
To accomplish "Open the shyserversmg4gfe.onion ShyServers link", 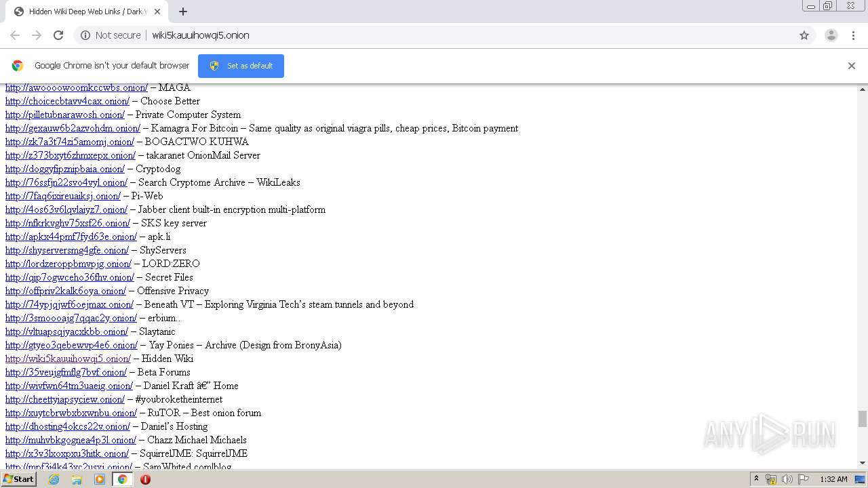I will (x=67, y=250).
